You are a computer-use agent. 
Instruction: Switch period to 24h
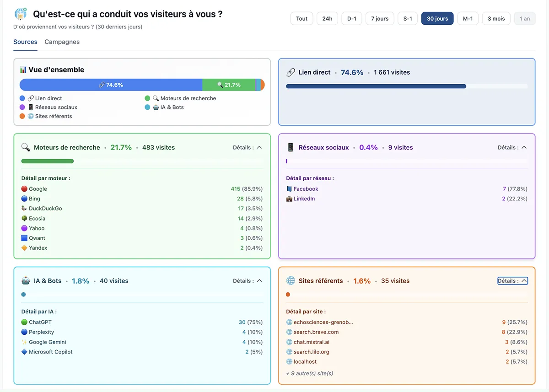pyautogui.click(x=327, y=19)
